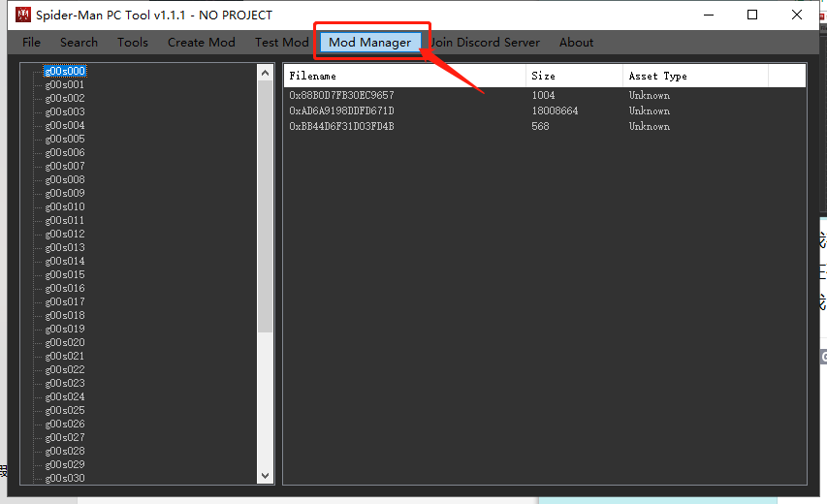The image size is (827, 504).
Task: Open the File menu
Action: point(32,42)
